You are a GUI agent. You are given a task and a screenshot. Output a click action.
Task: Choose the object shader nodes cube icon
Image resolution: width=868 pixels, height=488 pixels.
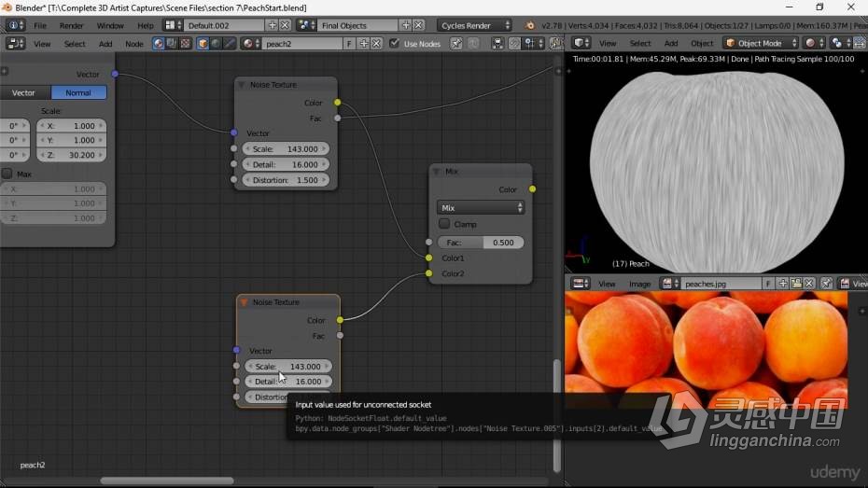[203, 44]
